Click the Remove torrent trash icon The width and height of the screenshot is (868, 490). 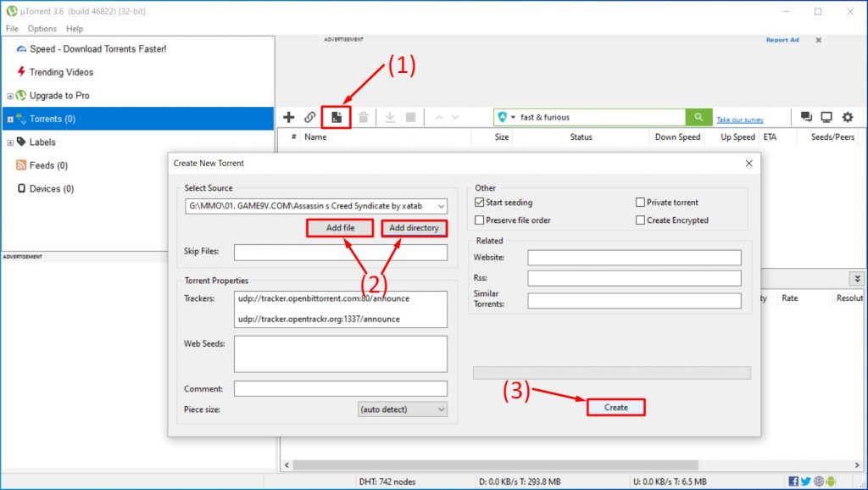tap(363, 117)
